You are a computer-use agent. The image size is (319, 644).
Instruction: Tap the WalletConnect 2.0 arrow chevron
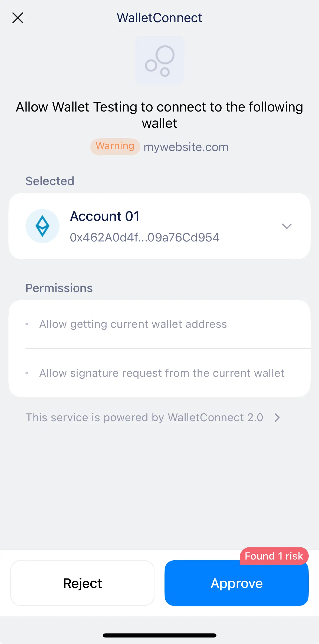coord(277,417)
